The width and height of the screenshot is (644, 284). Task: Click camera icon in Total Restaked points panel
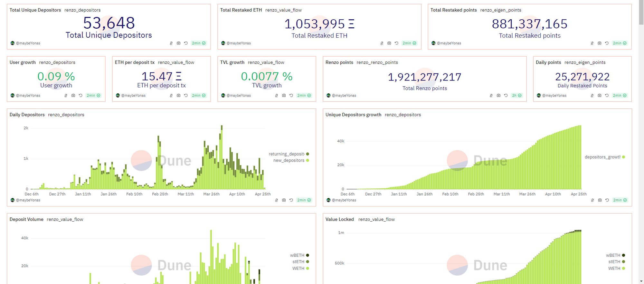click(x=599, y=43)
